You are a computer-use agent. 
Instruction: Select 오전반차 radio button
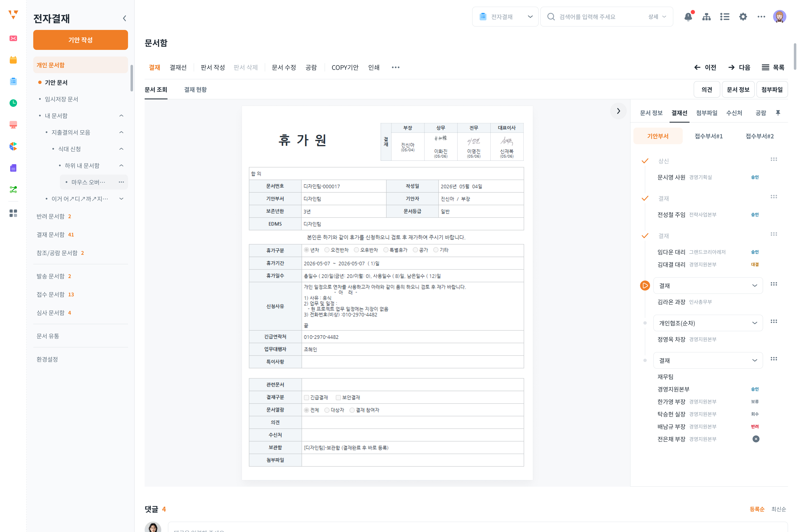pos(327,250)
